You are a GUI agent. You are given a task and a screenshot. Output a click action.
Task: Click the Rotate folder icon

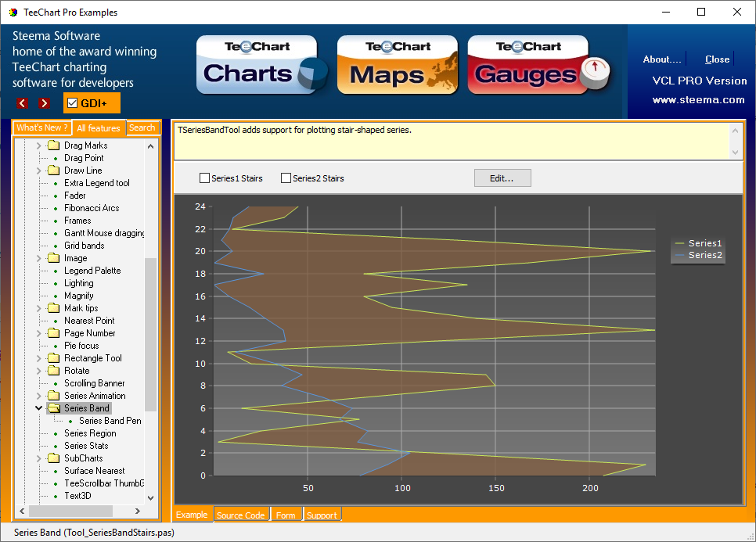[53, 371]
